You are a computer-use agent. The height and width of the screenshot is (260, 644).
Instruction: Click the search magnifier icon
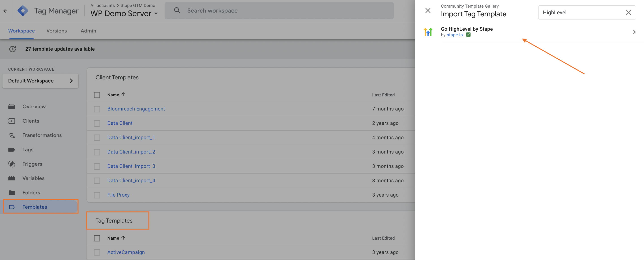(x=177, y=11)
